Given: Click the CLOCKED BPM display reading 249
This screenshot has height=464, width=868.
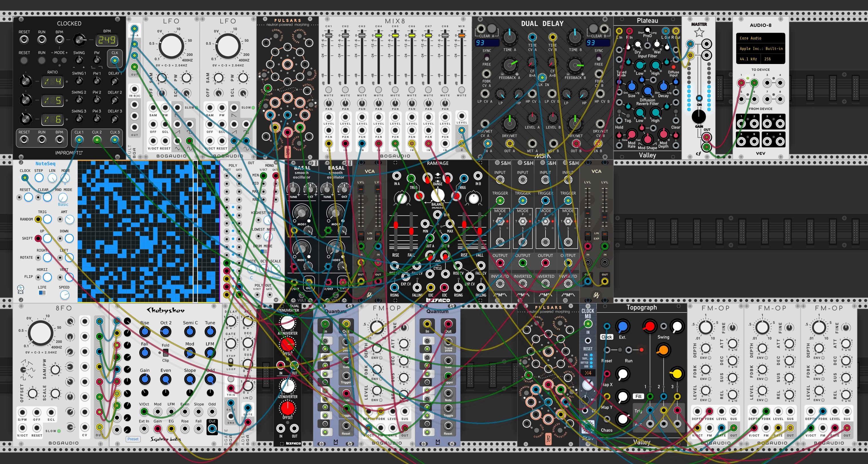Looking at the screenshot, I should coord(107,40).
